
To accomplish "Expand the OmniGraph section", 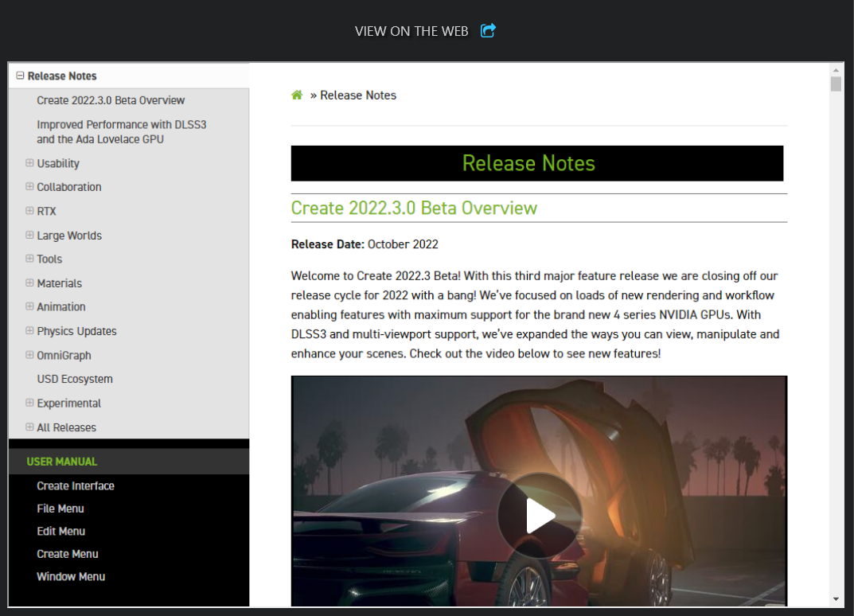I will [x=29, y=355].
